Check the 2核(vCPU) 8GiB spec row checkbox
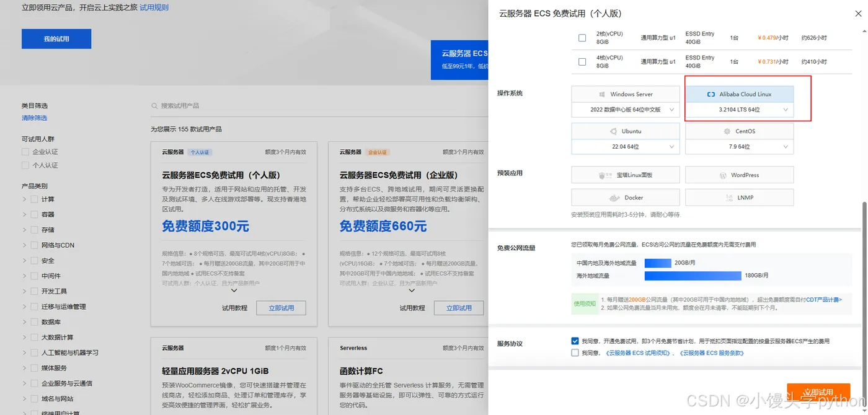868x415 pixels. tap(582, 38)
